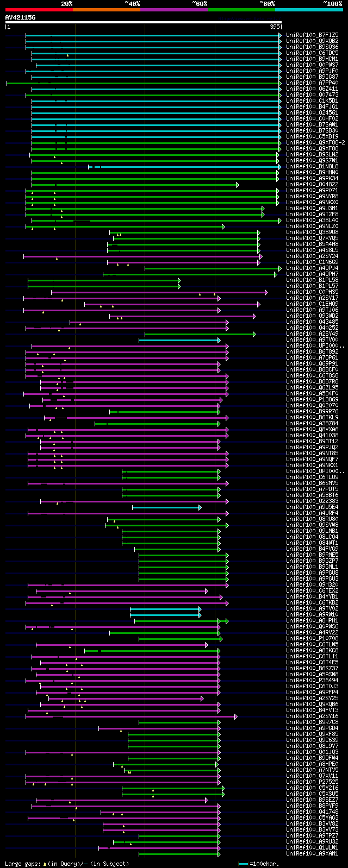Select the UniRef100_C0HF02 label
348x868 pixels.
pyautogui.click(x=312, y=118)
